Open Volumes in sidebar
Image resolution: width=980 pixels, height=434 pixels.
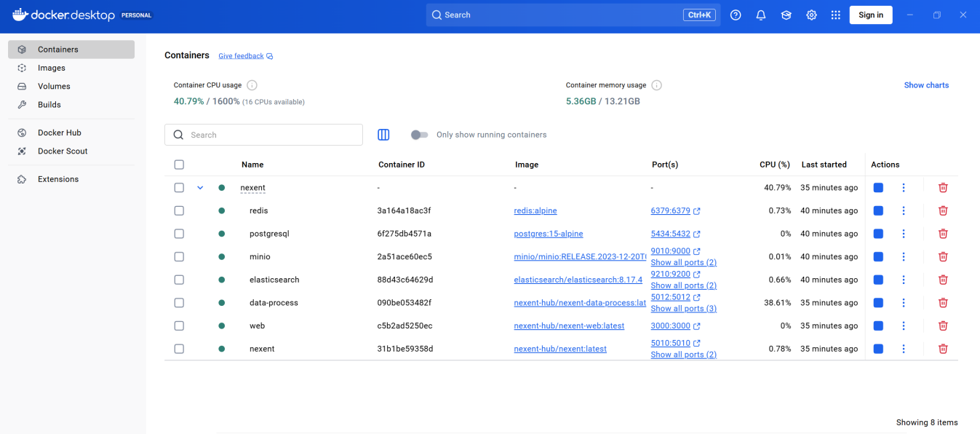pyautogui.click(x=71, y=86)
